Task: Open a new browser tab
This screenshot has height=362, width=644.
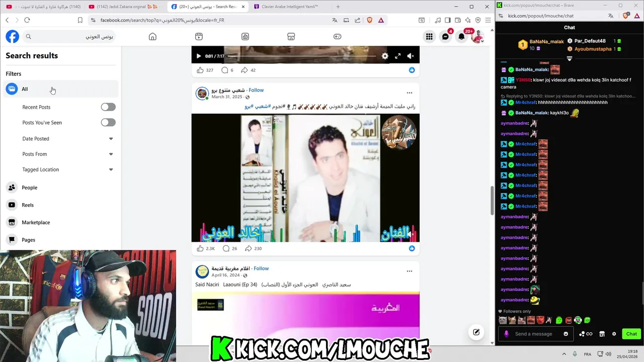Action: tap(338, 7)
